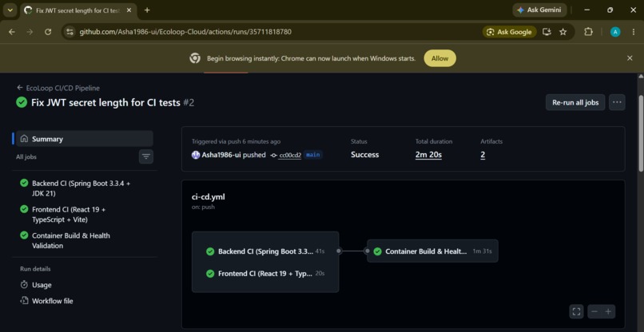Viewport: 644px width, 332px height.
Task: Click the Summary home icon
Action: 24,139
